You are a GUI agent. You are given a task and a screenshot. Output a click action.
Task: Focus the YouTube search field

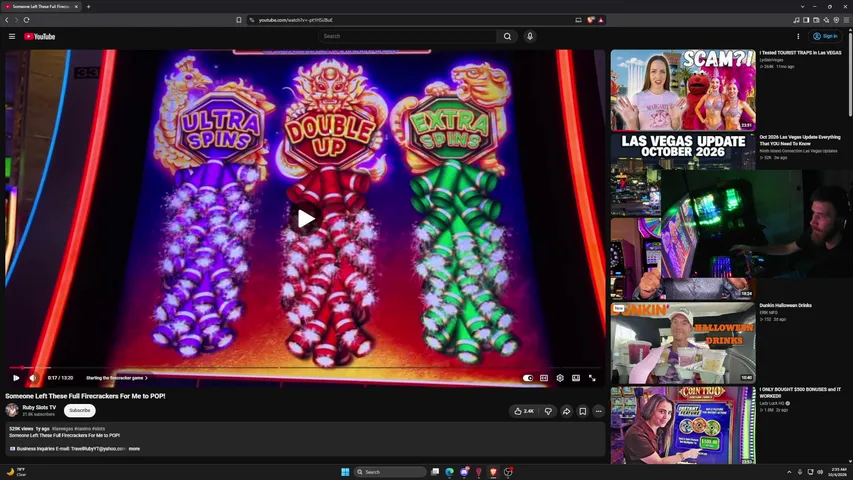408,36
